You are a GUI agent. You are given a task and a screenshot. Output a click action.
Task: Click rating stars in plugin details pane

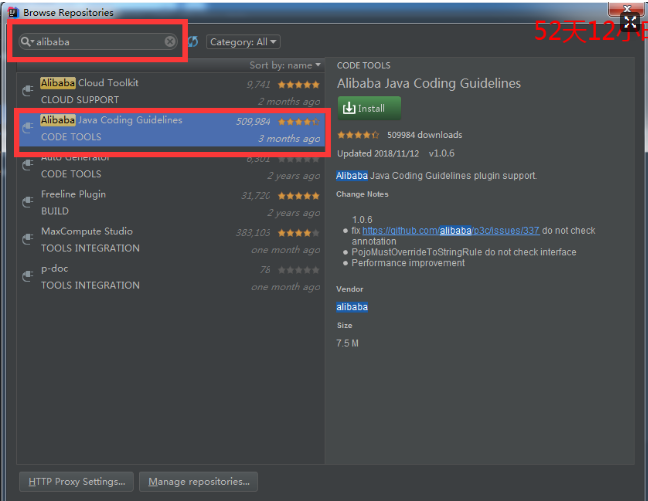tap(358, 135)
